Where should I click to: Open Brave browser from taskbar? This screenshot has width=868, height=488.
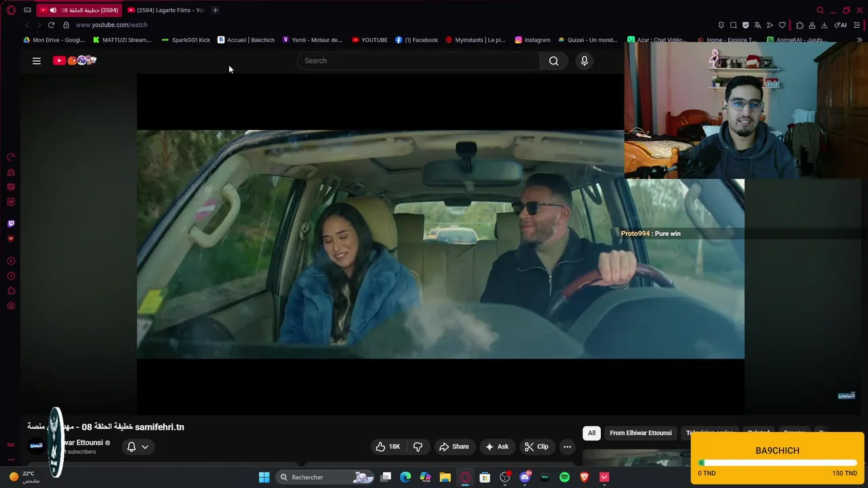pos(585,477)
